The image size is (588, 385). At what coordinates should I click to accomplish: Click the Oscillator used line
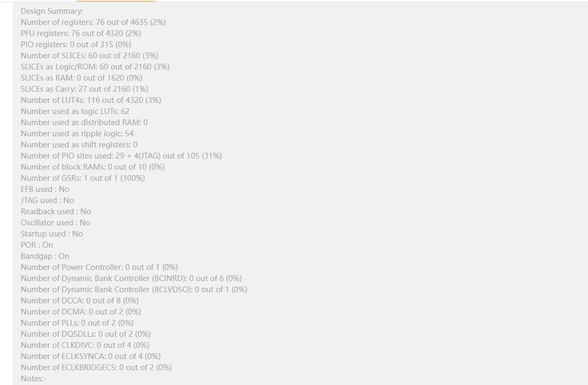[x=55, y=223]
